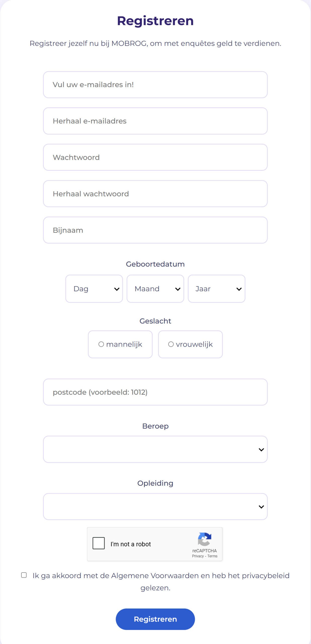
Task: Click the Registreren page heading
Action: pyautogui.click(x=155, y=21)
